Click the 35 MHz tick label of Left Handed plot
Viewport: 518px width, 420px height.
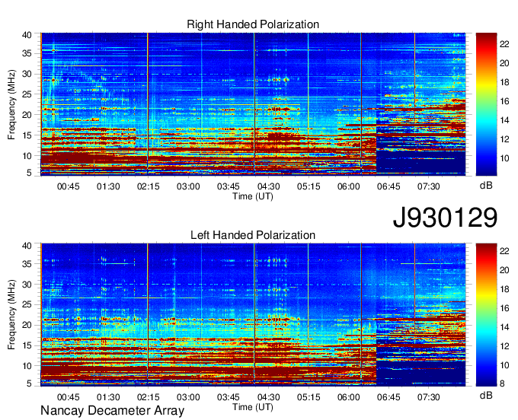[27, 264]
